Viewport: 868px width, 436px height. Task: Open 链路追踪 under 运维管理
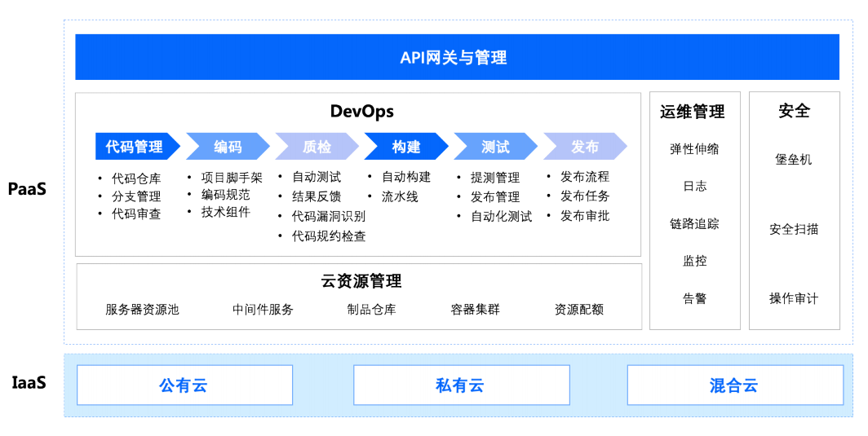point(694,224)
